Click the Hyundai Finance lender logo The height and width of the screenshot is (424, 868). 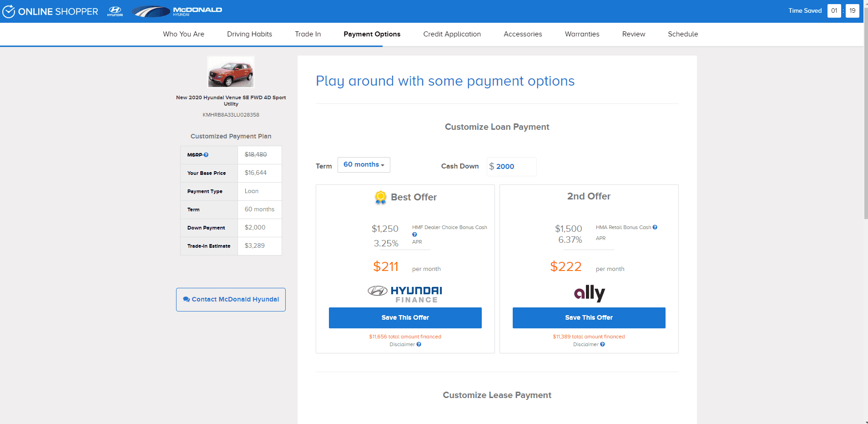(405, 294)
